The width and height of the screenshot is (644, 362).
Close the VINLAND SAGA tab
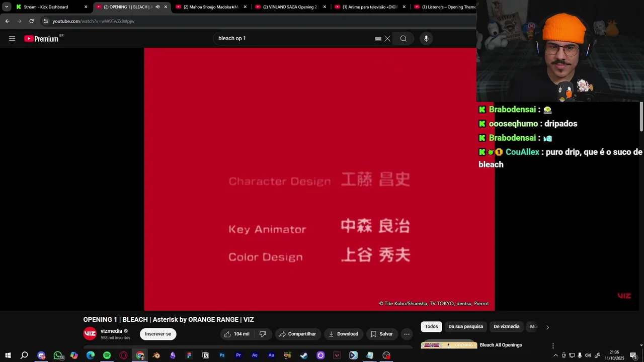point(325,7)
